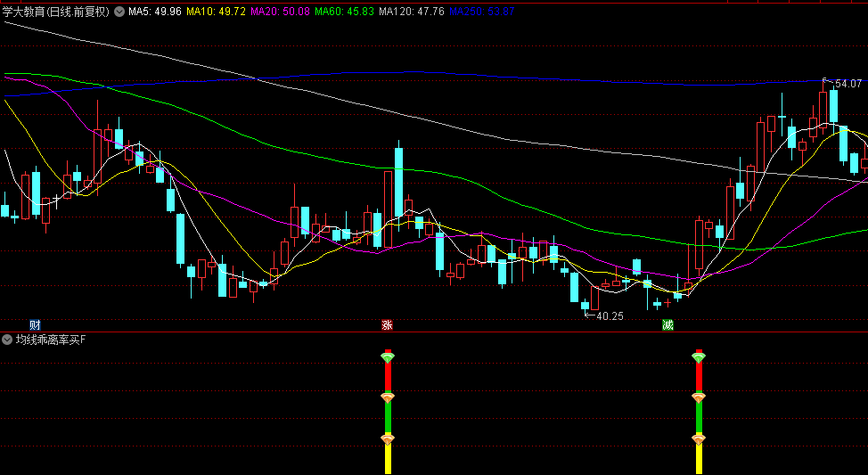Image resolution: width=868 pixels, height=475 pixels.
Task: Open the chevron menu beside 均线乖离率买F
Action: coord(7,340)
